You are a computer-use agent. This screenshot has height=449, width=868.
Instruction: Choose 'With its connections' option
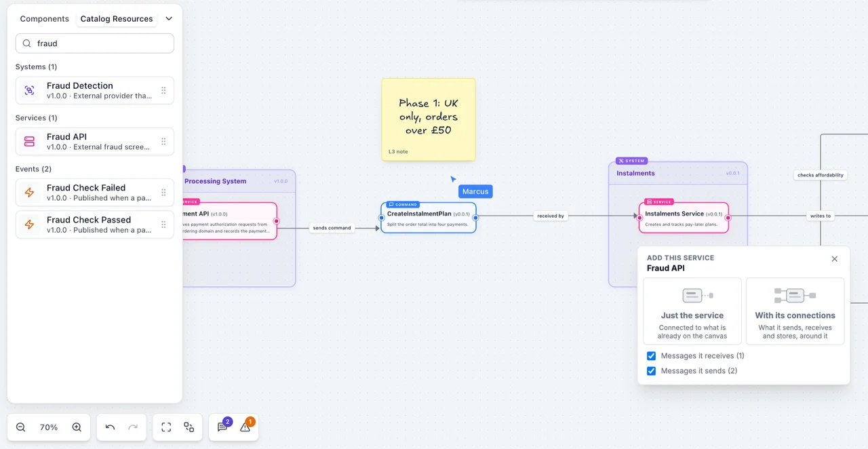point(795,311)
